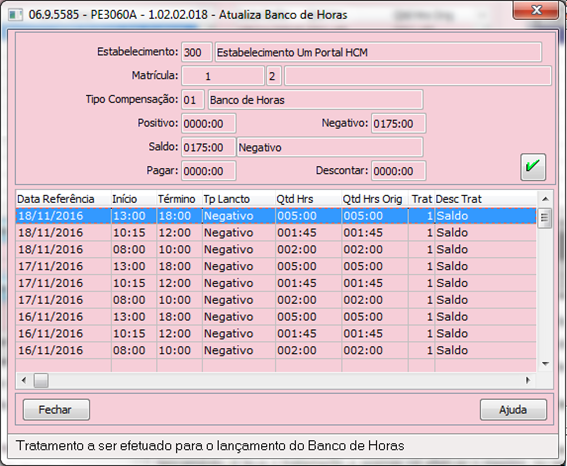Select row 17/11/2016 starting 13:00
Viewport: 567px width, 466px height.
(x=276, y=266)
